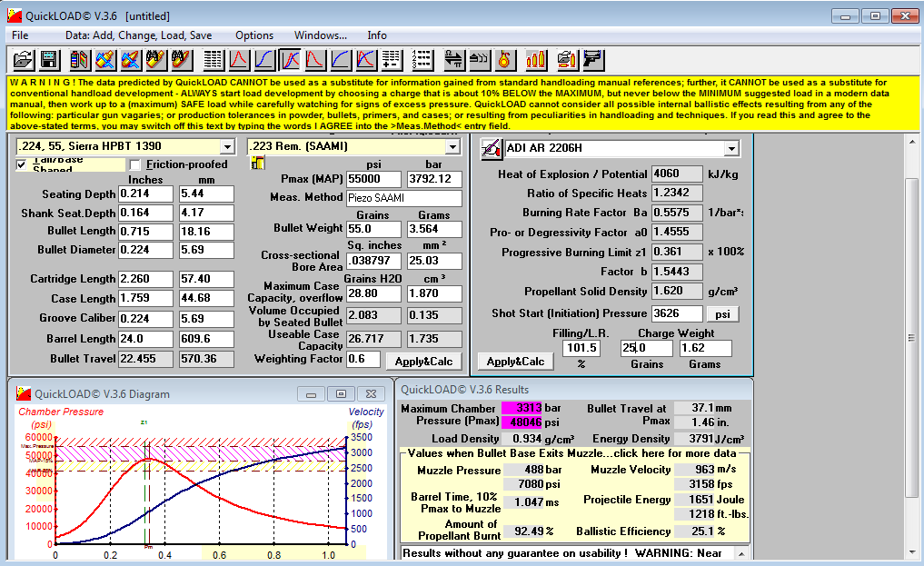The image size is (924, 566).
Task: Expand the .223 Rem. (SAAMI) cartridge dropdown
Action: tap(452, 146)
